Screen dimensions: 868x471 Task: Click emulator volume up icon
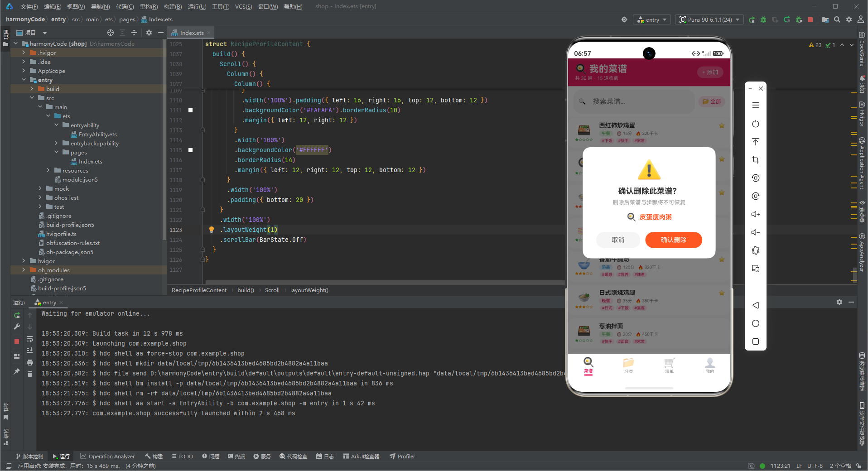pyautogui.click(x=756, y=214)
